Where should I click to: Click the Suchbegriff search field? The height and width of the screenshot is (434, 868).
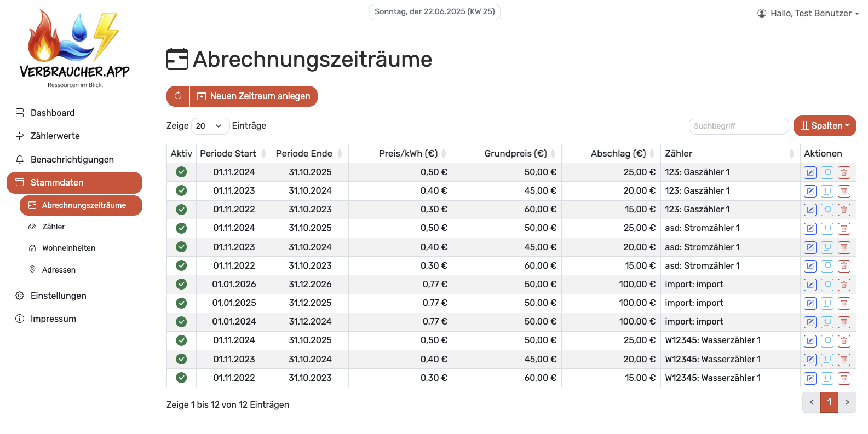coord(738,126)
